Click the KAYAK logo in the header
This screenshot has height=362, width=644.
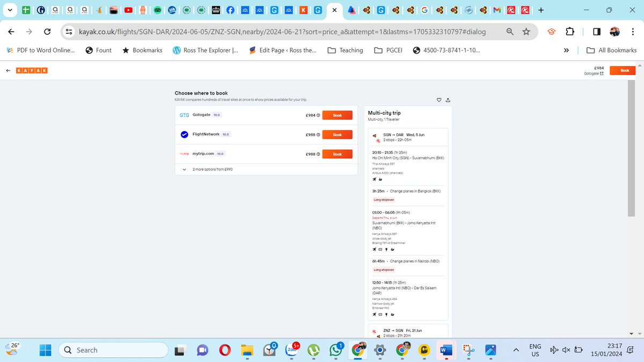(32, 70)
